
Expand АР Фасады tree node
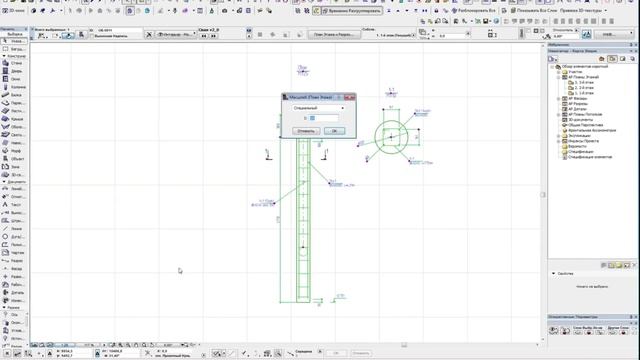[559, 99]
